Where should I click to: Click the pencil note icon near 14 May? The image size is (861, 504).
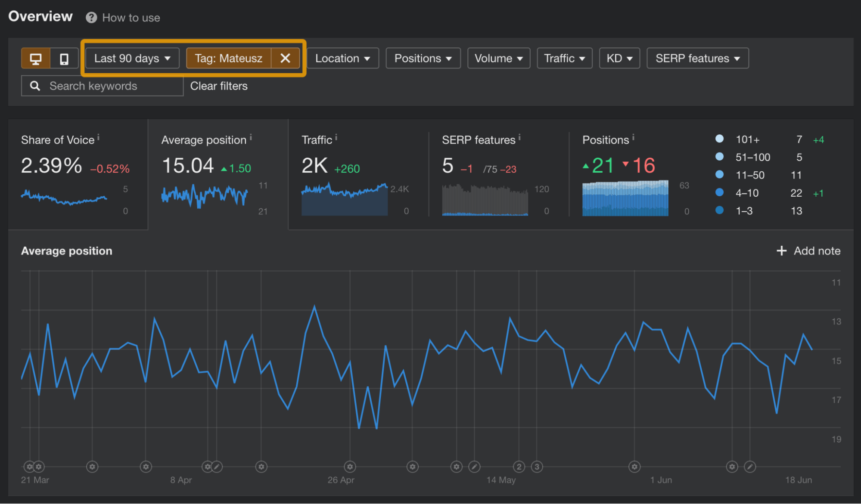click(474, 467)
